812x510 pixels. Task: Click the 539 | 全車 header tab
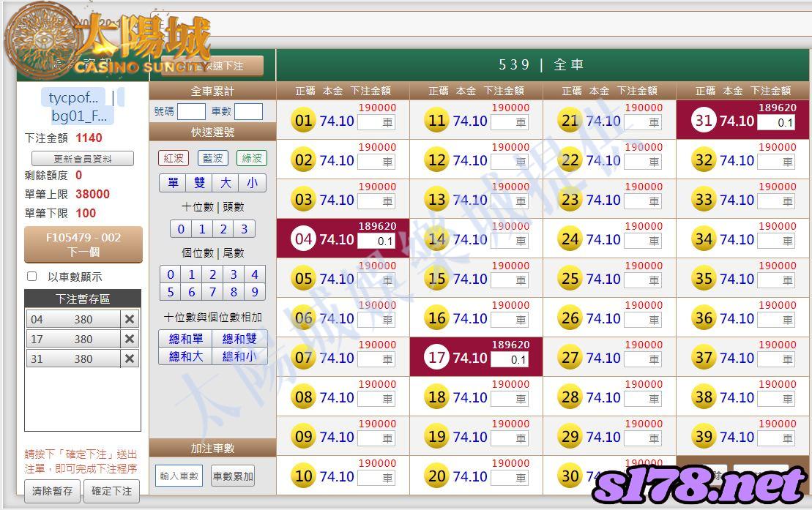click(543, 64)
